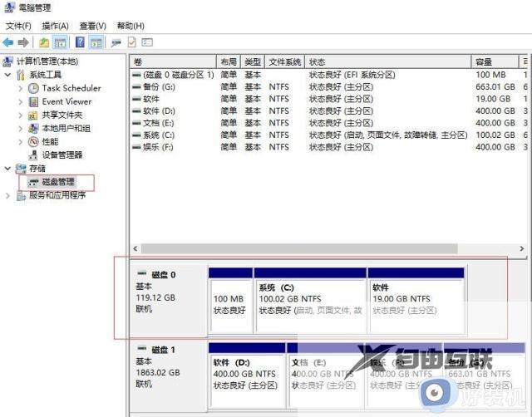Sort by the 容量 column header
The image size is (532, 417).
click(x=495, y=61)
